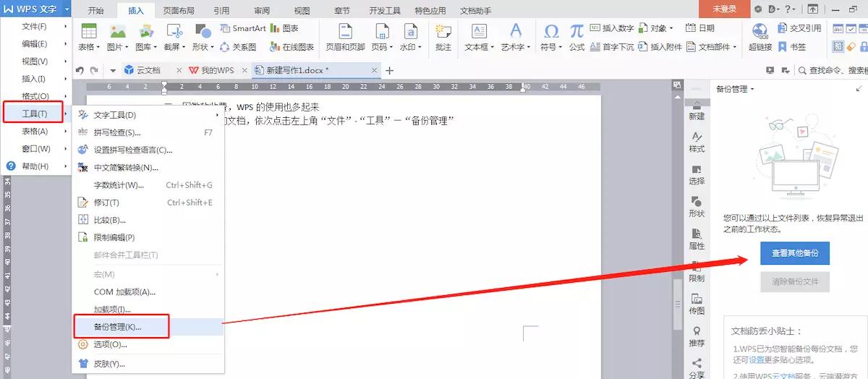The width and height of the screenshot is (868, 379).
Task: Insert 日期 date
Action: point(701,28)
